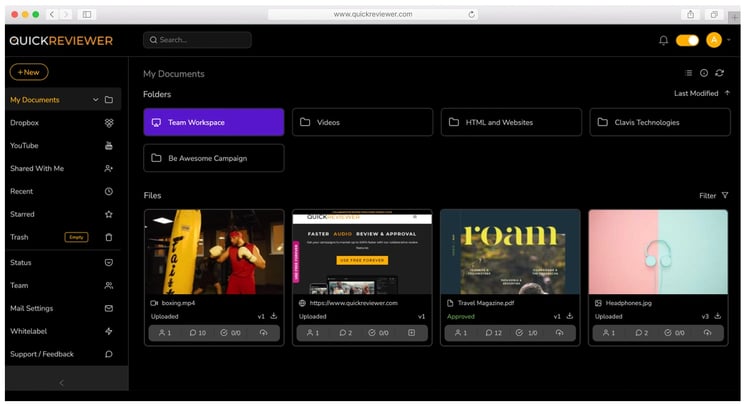Open the Team Workspace folder
The width and height of the screenshot is (746, 407).
pyautogui.click(x=214, y=122)
